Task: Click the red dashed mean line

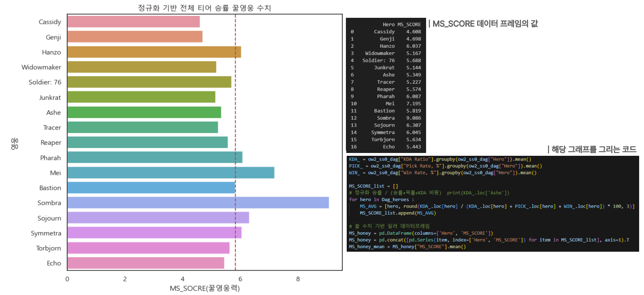Action: point(235,142)
